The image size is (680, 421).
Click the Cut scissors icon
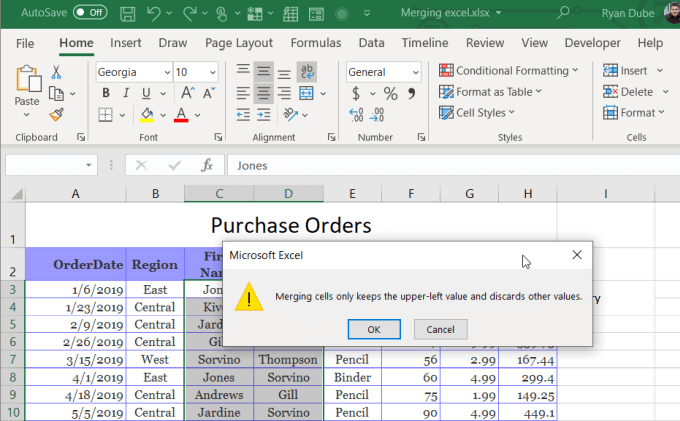pos(56,72)
